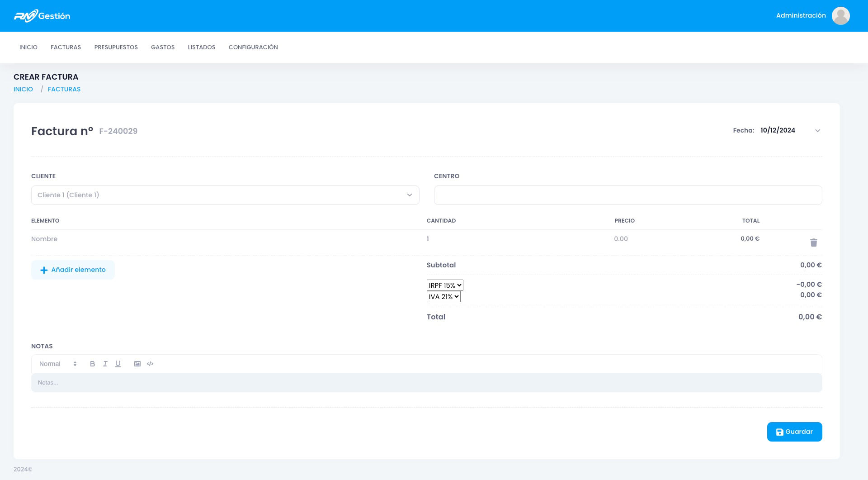Open the Facturas menu
This screenshot has width=868, height=480.
coord(66,48)
